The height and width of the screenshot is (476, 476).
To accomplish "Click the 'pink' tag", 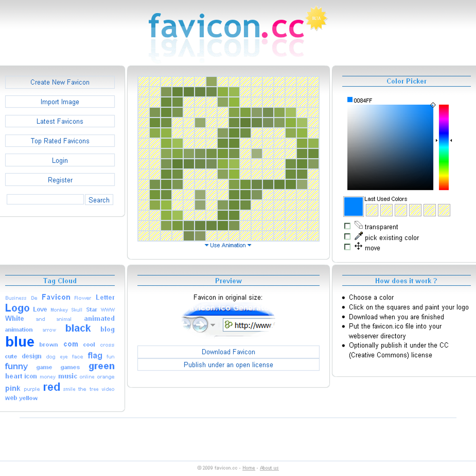I will [x=13, y=388].
